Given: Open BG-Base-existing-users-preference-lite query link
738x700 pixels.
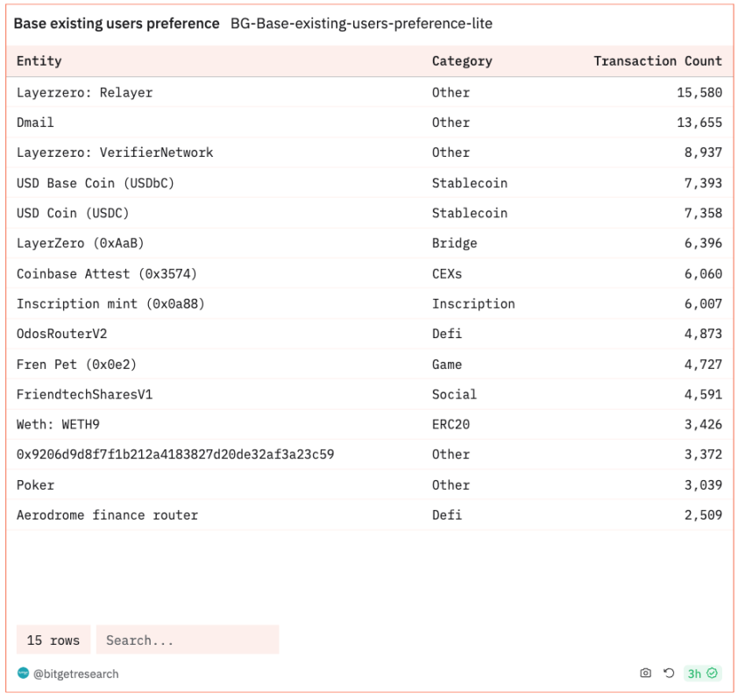Looking at the screenshot, I should (361, 24).
